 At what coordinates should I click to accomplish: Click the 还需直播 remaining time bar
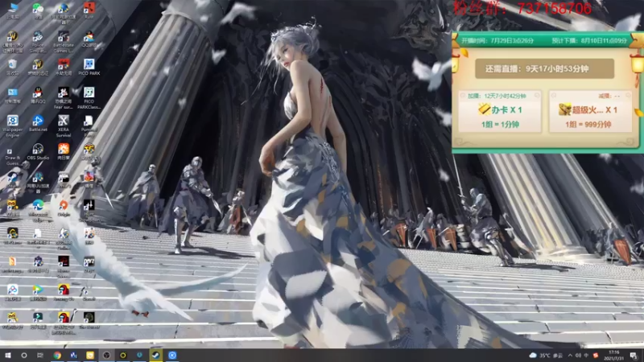point(545,68)
